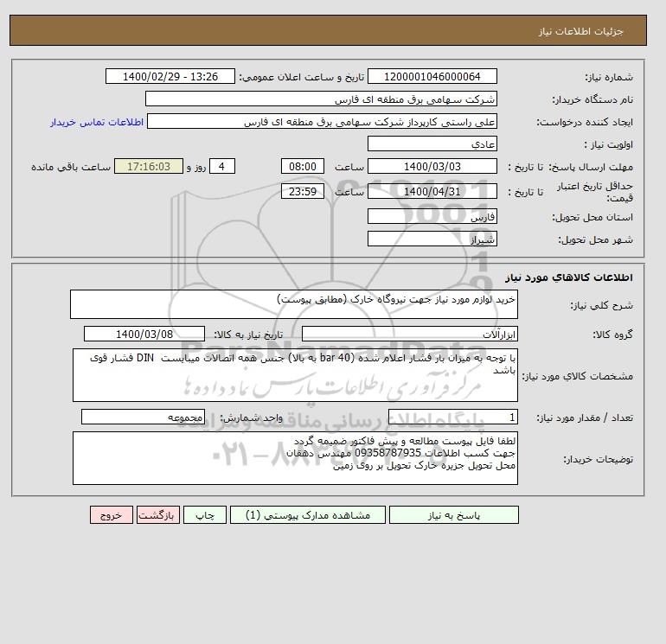666x644 pixels.
Task: Click the حداقل تاریخ اعتبار قیمت label
Action: [595, 191]
